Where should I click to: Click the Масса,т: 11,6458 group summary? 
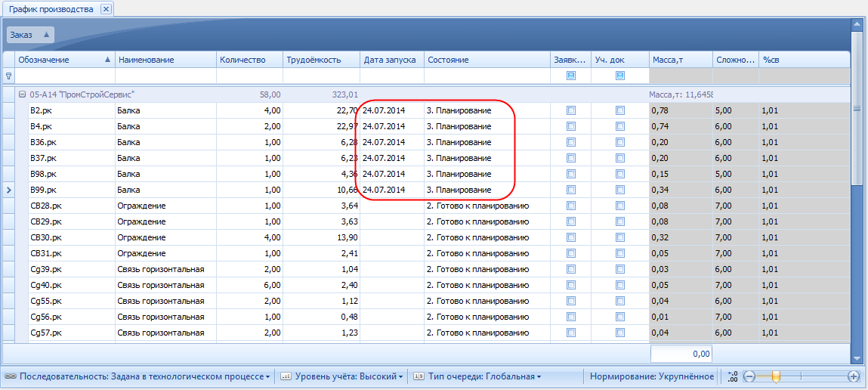click(681, 94)
